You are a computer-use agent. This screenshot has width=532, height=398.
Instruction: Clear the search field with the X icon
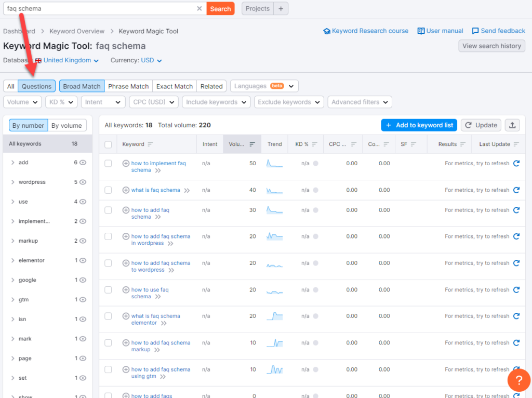199,9
